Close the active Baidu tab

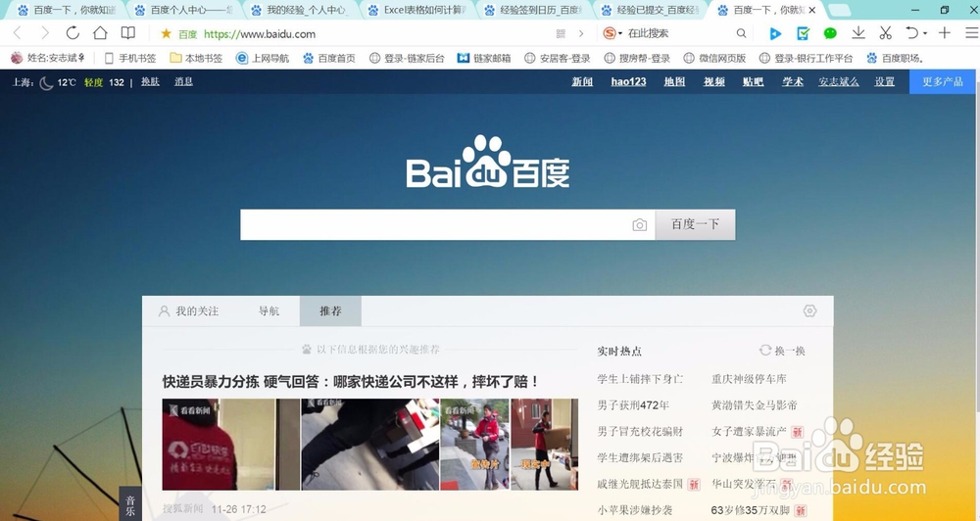[811, 10]
